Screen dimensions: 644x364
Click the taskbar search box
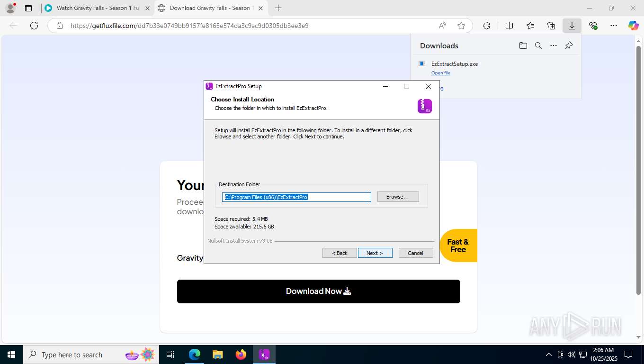pos(90,355)
